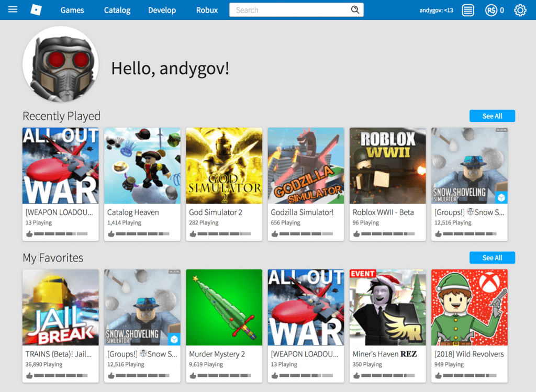
Task: Click '656 Playing' text
Action: 285,222
